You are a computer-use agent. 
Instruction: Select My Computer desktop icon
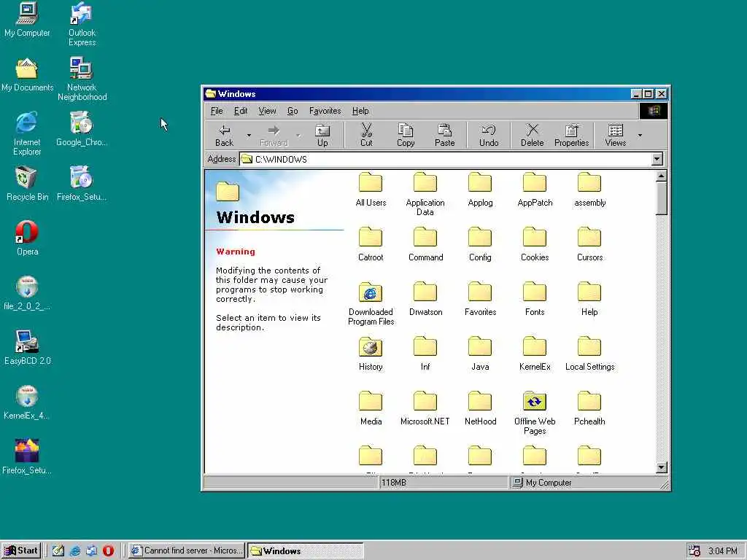(x=27, y=20)
